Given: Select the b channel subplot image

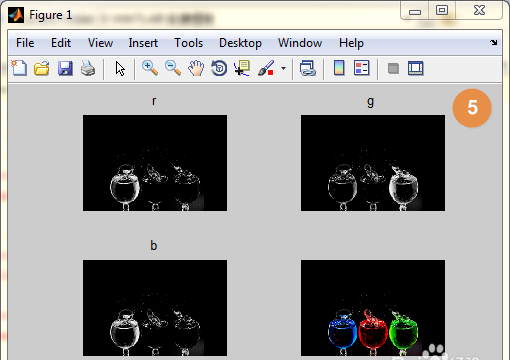Looking at the screenshot, I should (155, 308).
